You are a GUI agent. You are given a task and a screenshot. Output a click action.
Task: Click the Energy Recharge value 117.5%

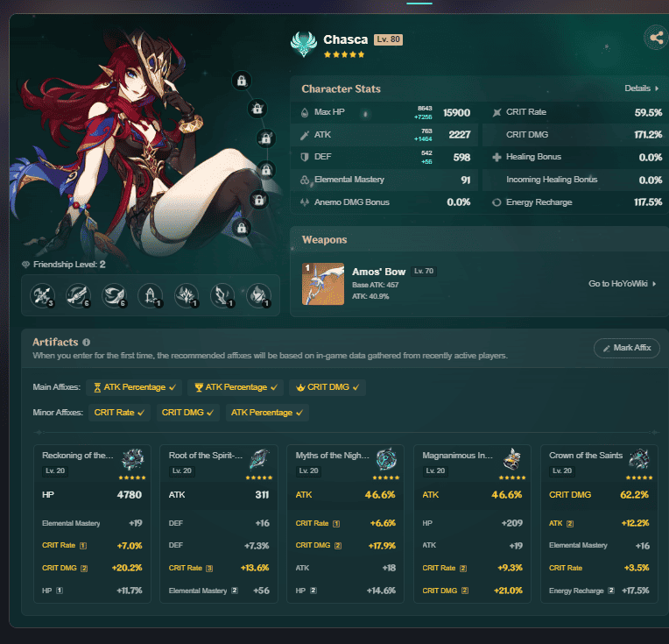(x=648, y=202)
